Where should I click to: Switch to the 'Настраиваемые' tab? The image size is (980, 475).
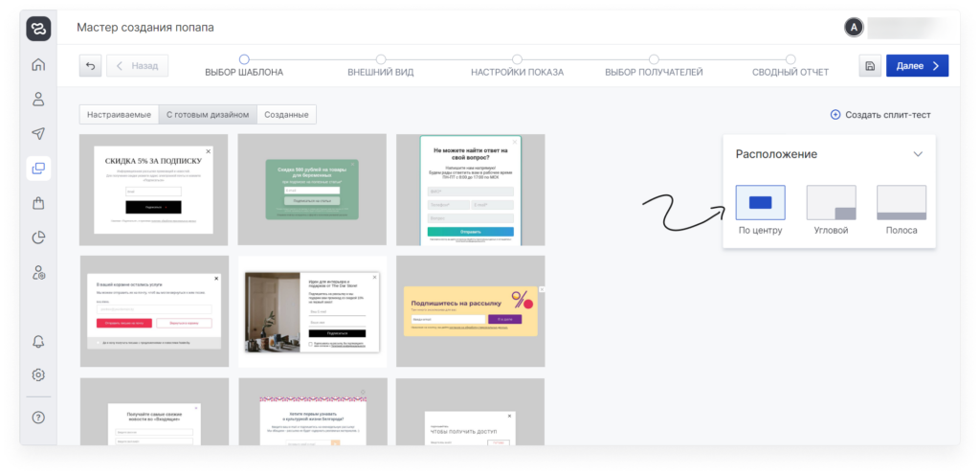tap(119, 115)
